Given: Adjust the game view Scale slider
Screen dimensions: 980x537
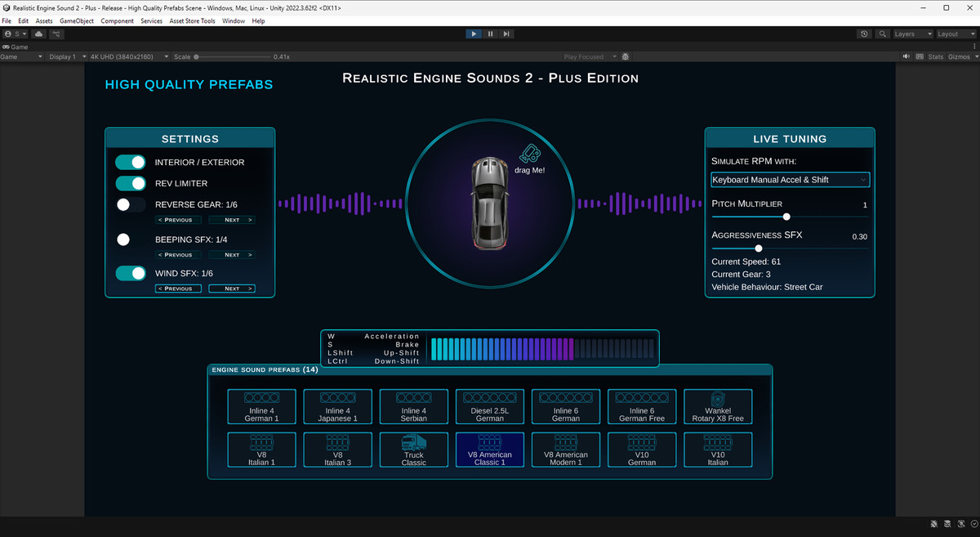Looking at the screenshot, I should (x=233, y=56).
